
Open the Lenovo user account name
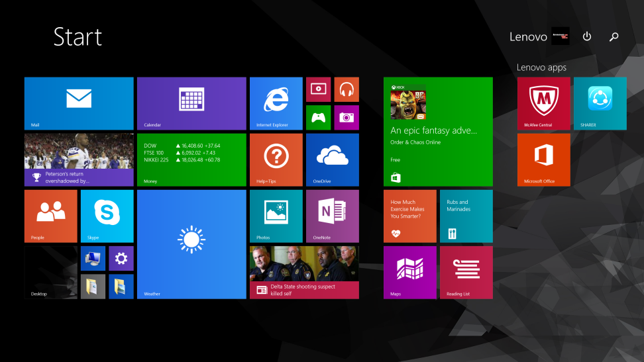528,37
